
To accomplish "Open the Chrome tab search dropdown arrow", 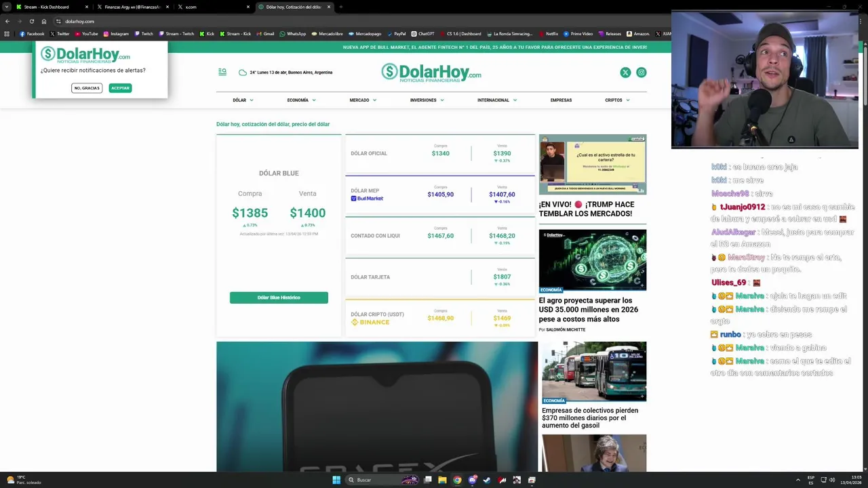I will (x=6, y=7).
